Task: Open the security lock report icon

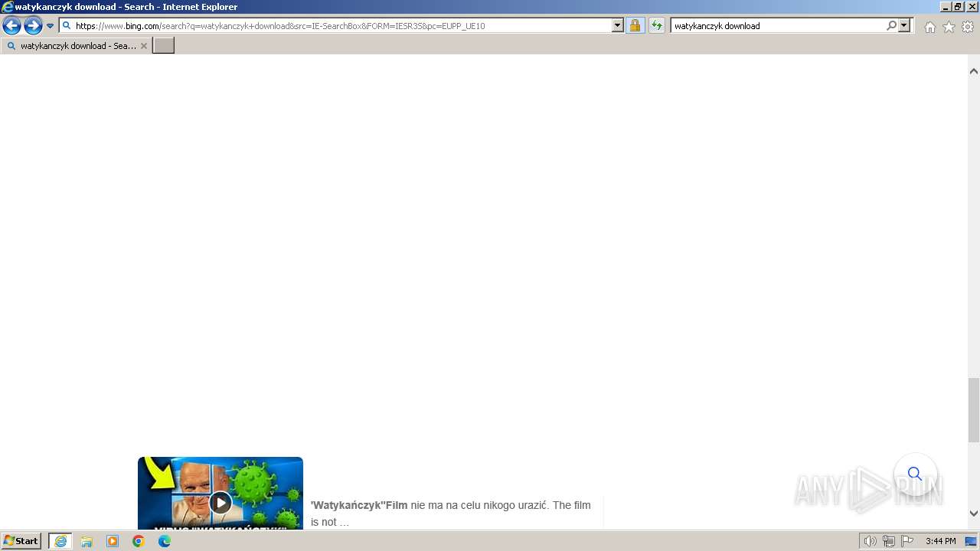Action: coord(635,26)
